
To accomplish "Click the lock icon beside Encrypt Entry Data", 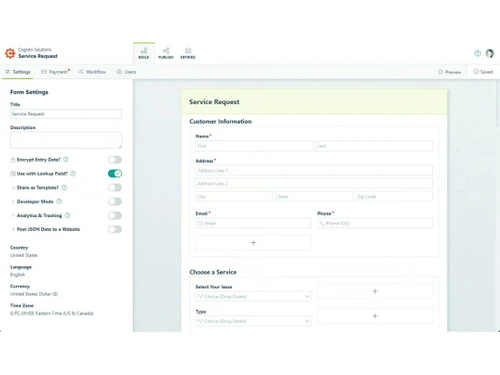I will pos(13,160).
